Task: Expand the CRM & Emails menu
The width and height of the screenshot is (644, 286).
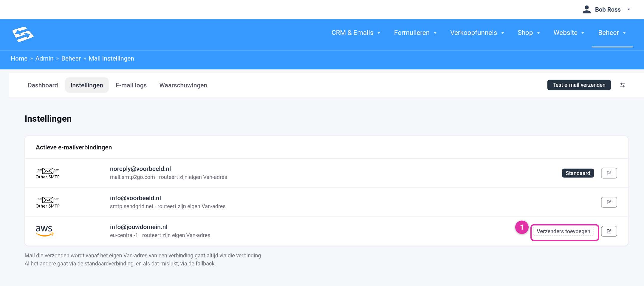Action: 356,33
